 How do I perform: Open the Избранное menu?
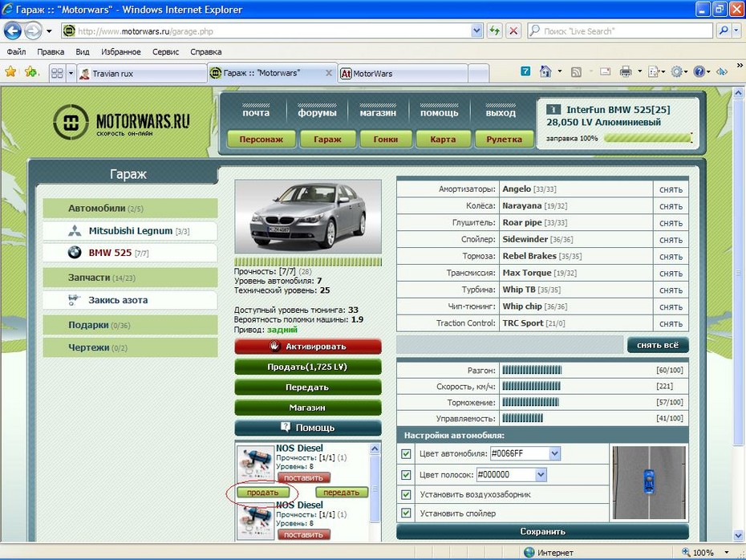(x=121, y=52)
